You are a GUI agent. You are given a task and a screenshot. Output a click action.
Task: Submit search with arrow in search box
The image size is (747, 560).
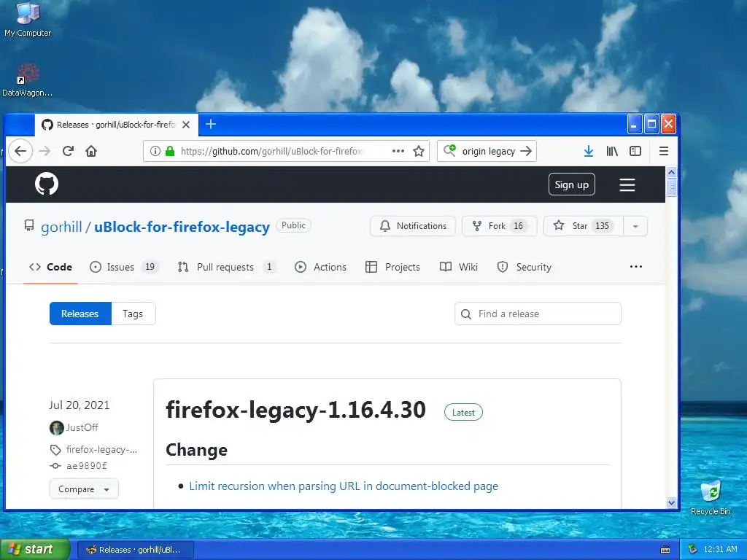[x=526, y=151]
